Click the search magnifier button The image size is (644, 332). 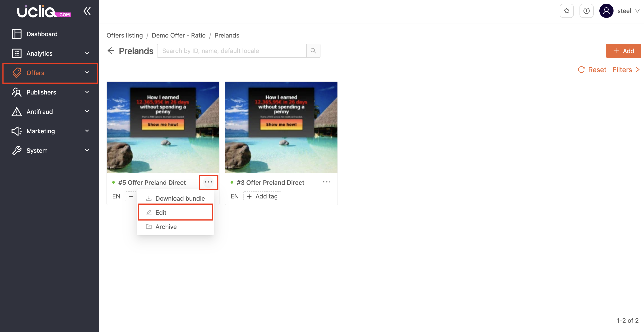[313, 51]
